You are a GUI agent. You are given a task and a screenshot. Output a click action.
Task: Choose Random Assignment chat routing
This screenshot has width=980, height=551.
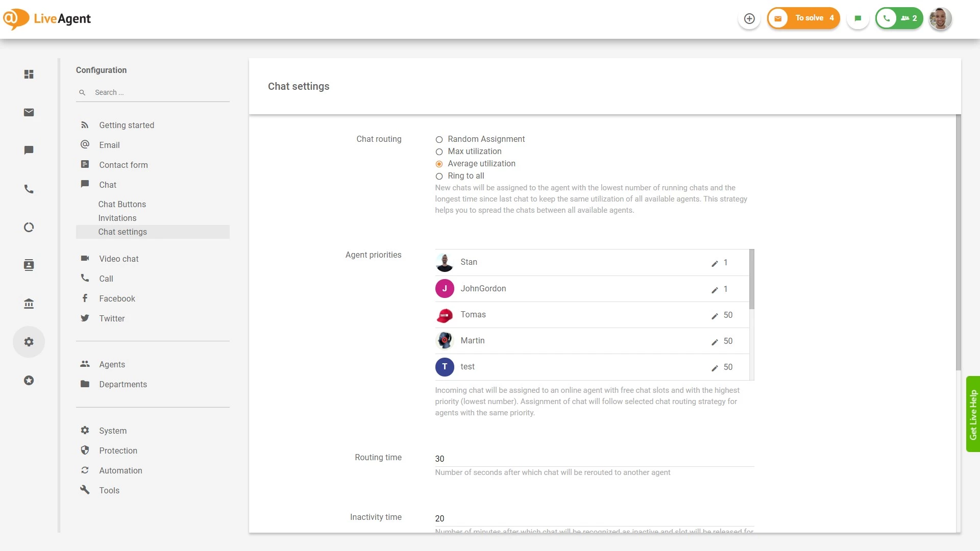(x=439, y=139)
